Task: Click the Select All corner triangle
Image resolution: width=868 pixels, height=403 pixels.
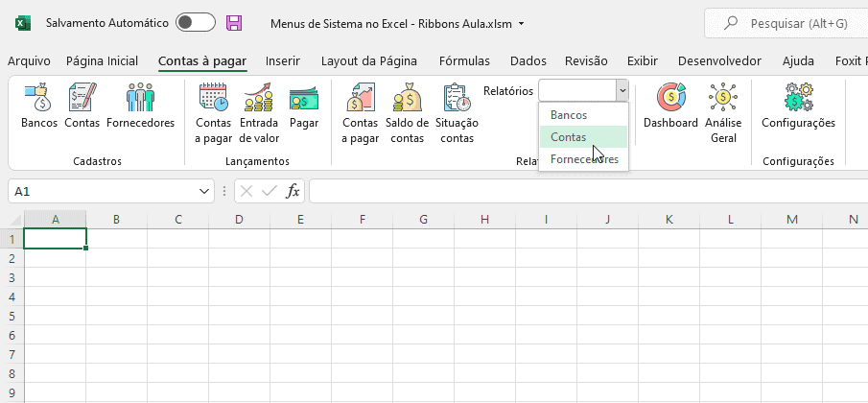Action: (15, 219)
